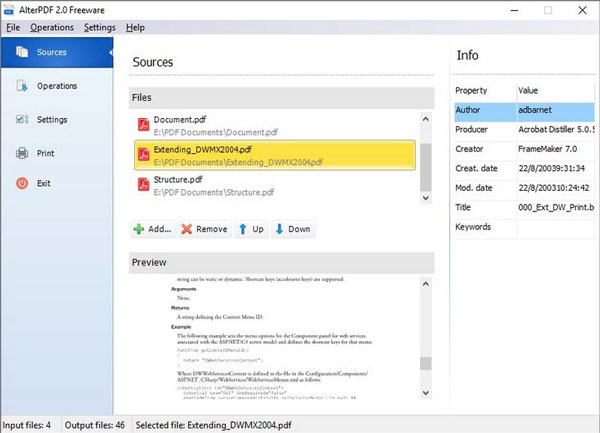
Task: Open the Operations menu in menu bar
Action: 51,27
